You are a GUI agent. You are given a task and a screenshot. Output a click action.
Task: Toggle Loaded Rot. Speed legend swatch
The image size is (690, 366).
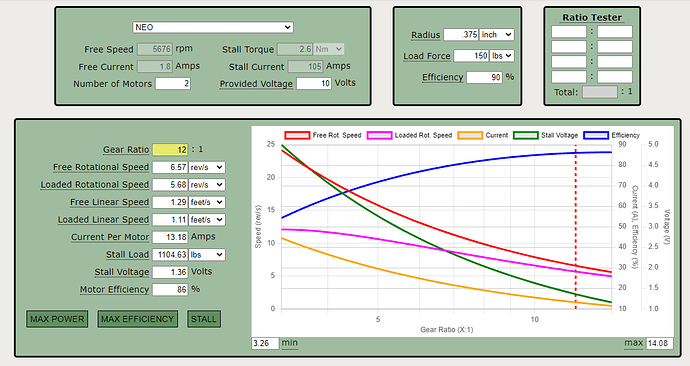[379, 135]
